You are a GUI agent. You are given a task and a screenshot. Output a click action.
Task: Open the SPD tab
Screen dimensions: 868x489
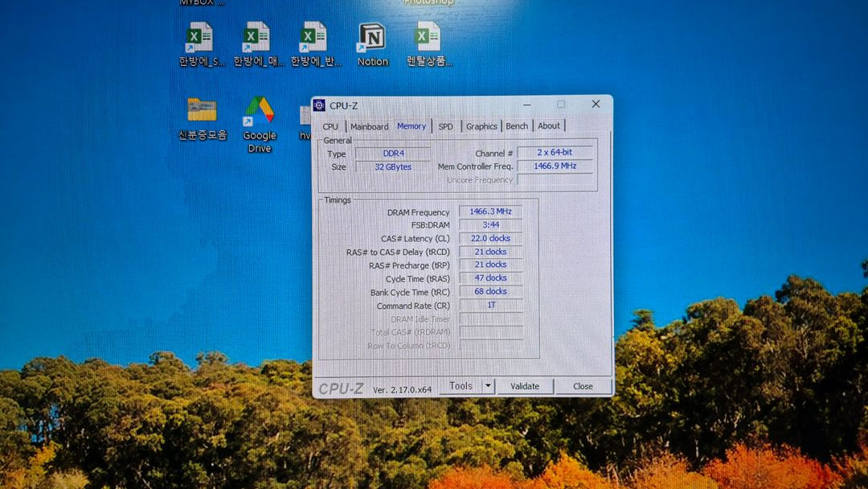(x=445, y=126)
